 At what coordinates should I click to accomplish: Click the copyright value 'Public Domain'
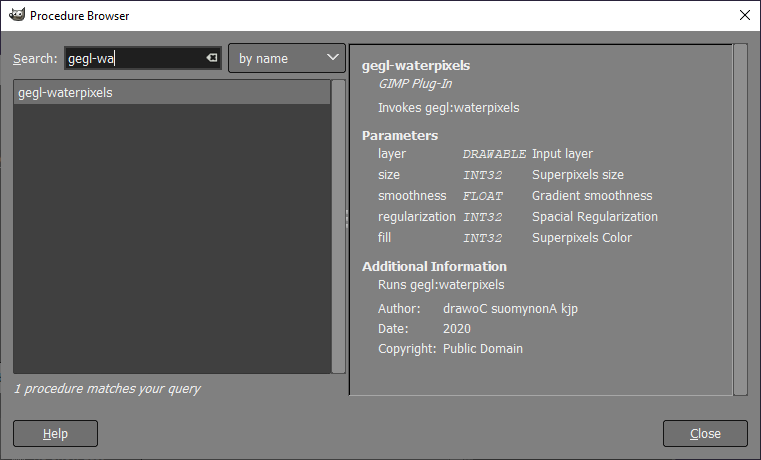click(482, 348)
